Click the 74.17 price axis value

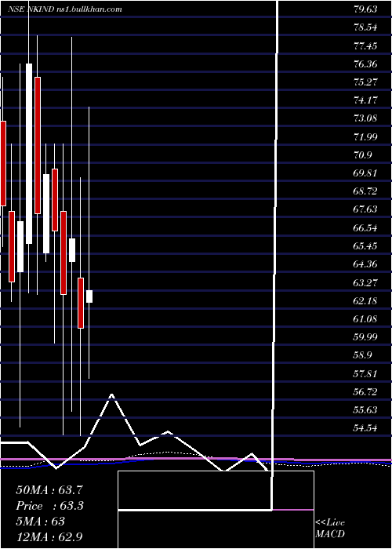[365, 100]
